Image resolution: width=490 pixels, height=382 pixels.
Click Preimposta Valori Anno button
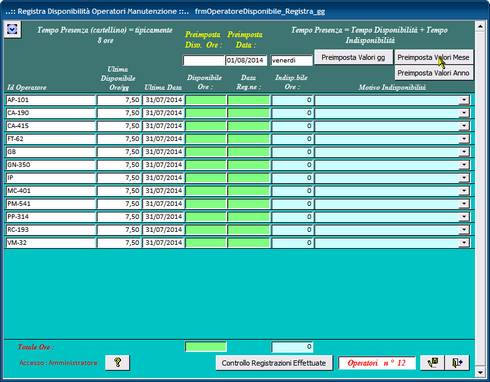click(433, 73)
